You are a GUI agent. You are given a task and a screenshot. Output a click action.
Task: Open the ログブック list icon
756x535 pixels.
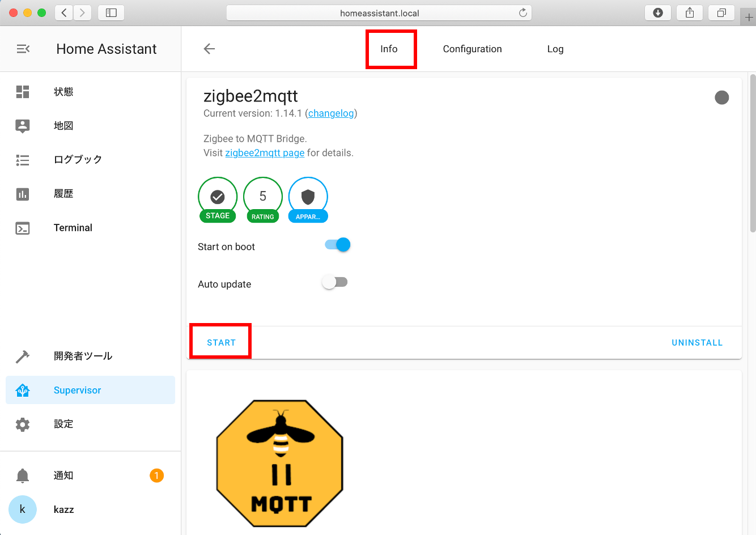pyautogui.click(x=23, y=160)
